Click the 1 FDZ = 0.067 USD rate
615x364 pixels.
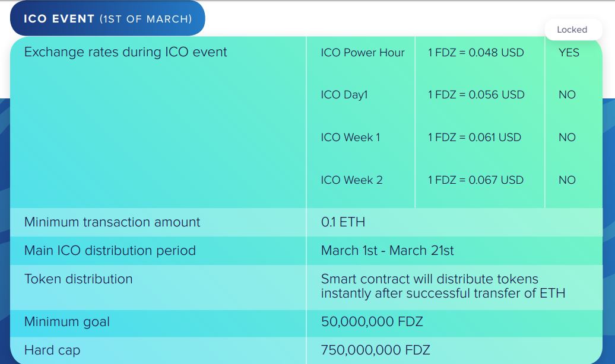475,180
